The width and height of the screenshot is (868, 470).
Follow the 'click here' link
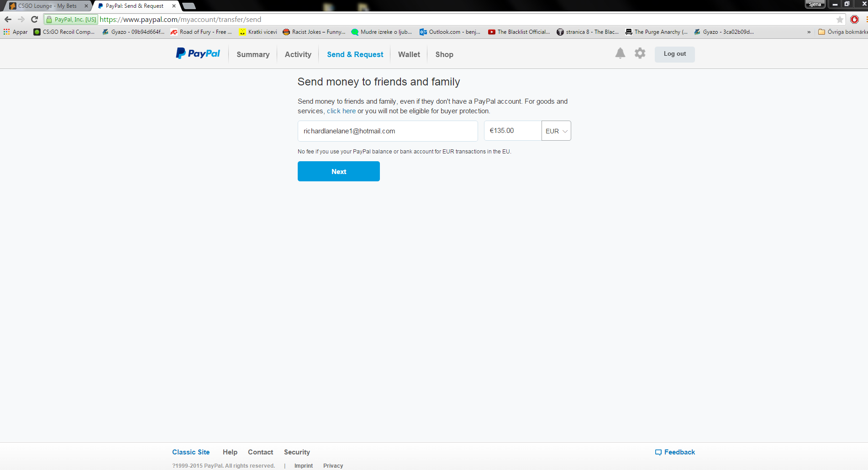click(341, 111)
